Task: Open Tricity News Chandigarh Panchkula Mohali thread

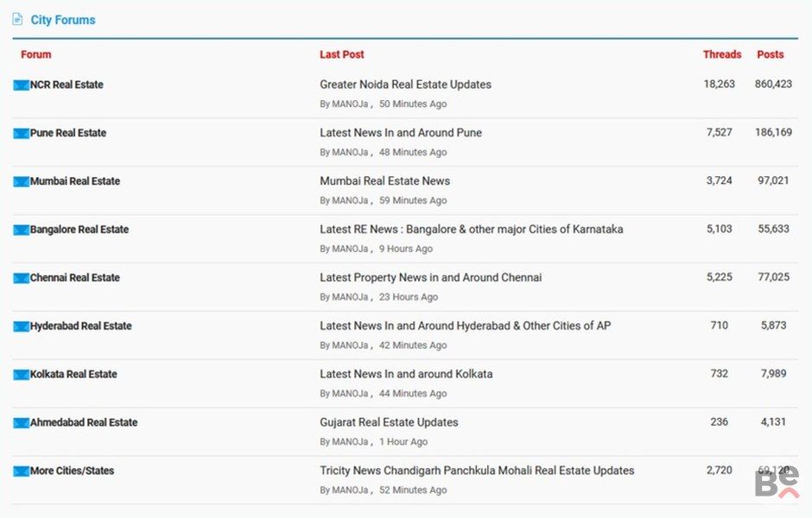Action: 477,471
